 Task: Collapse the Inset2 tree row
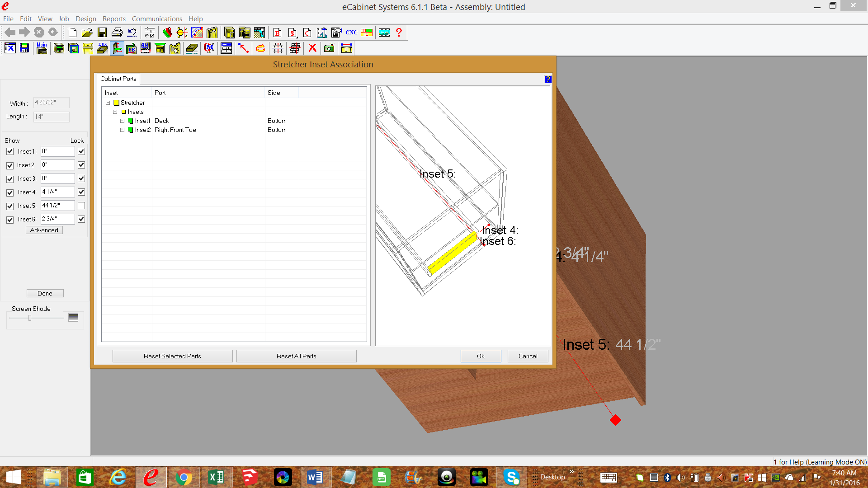click(x=122, y=130)
